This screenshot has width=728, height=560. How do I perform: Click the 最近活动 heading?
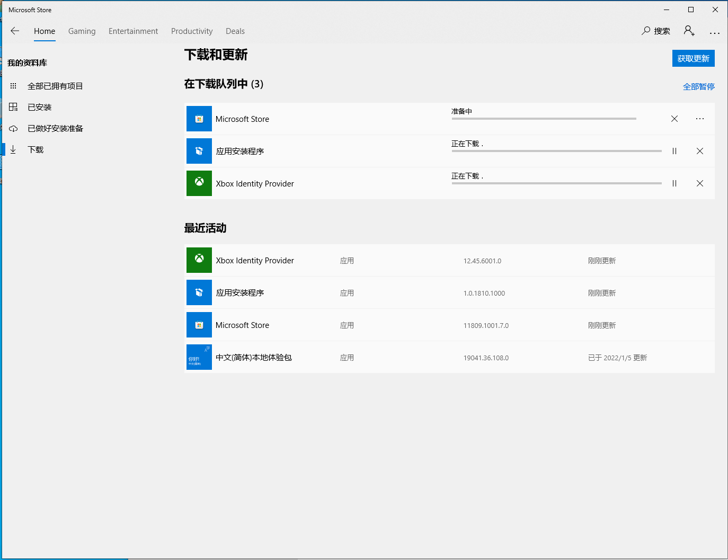[x=205, y=228]
